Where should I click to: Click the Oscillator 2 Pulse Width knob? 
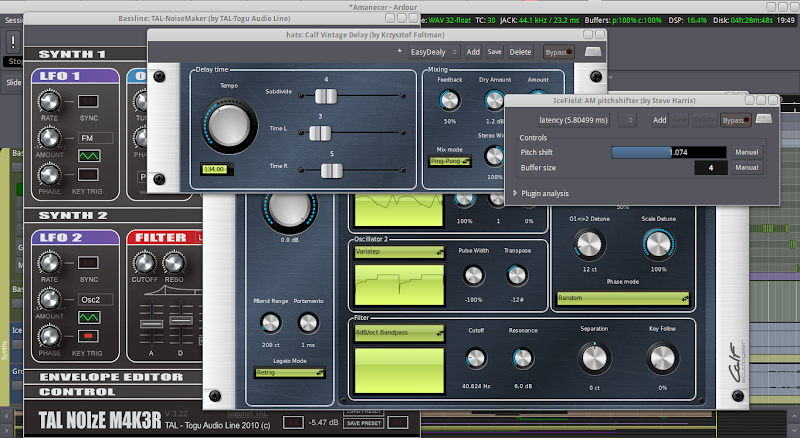(x=473, y=276)
